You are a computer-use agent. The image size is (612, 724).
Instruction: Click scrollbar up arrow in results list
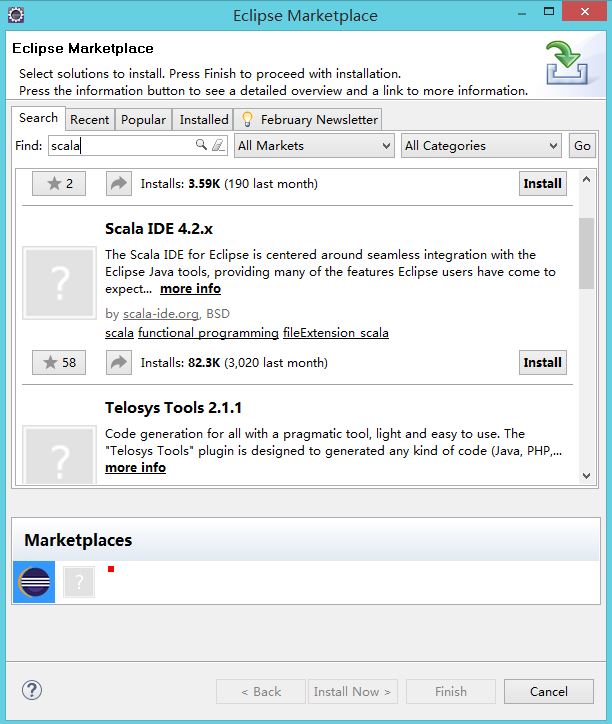pos(587,180)
